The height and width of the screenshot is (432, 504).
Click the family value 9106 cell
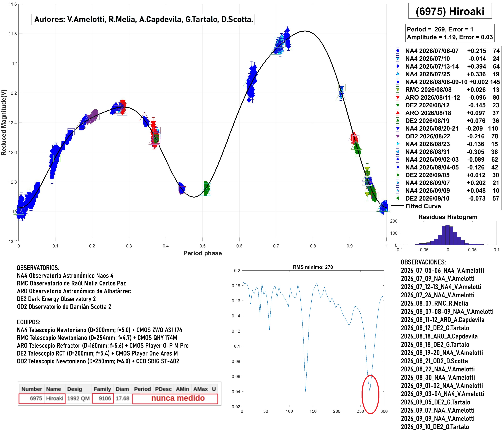coord(103,398)
